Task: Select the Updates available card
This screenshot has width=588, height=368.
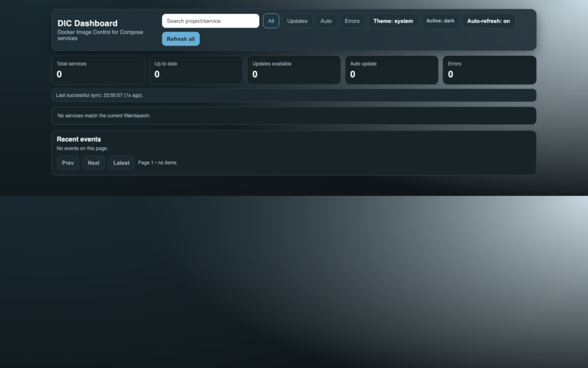Action: pos(293,70)
